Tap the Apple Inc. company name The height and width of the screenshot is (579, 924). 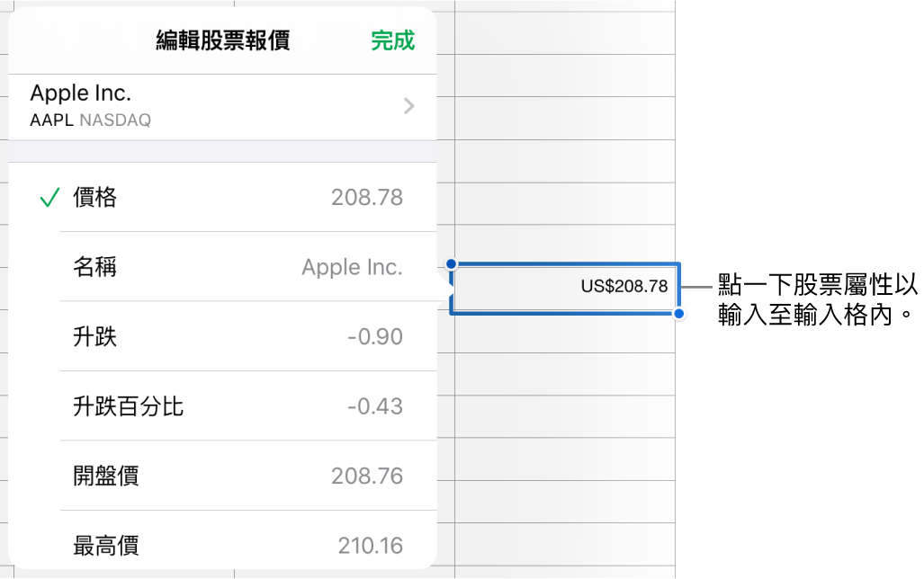tap(80, 93)
